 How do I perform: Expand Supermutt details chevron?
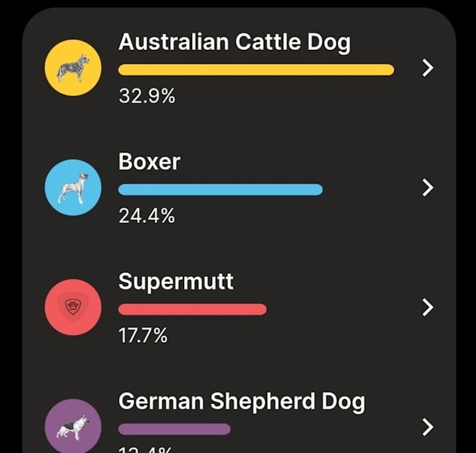tap(427, 307)
